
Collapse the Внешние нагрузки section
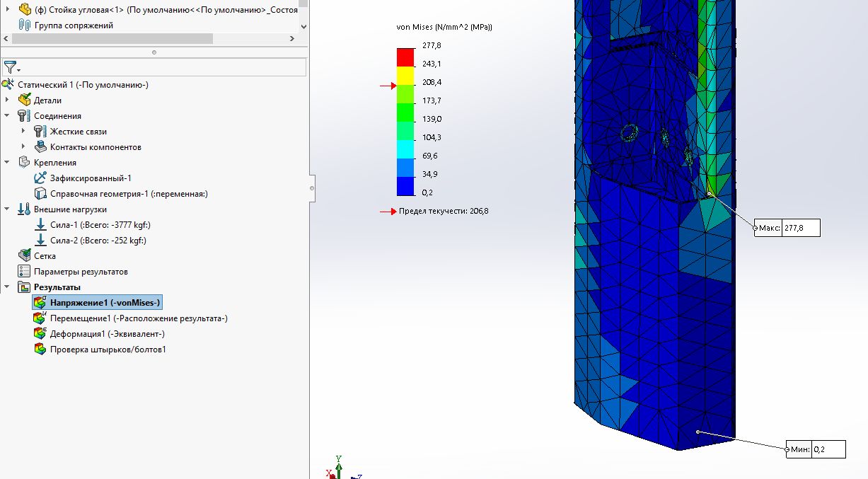click(x=7, y=209)
